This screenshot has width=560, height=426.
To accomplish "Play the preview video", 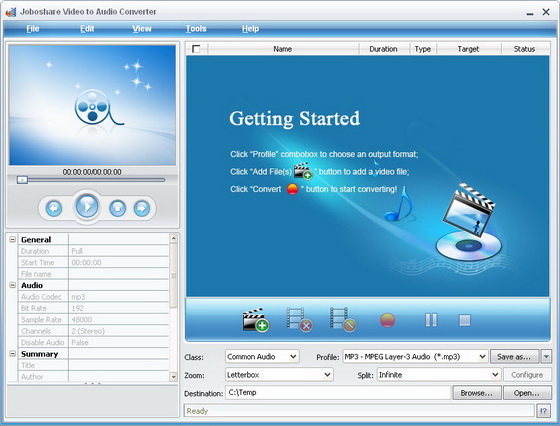I will click(x=87, y=206).
